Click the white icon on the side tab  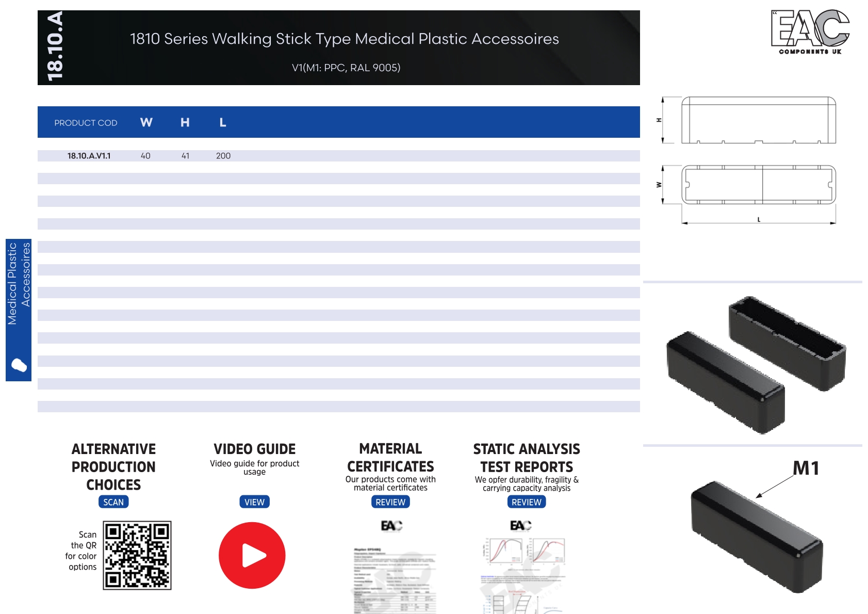(x=19, y=365)
